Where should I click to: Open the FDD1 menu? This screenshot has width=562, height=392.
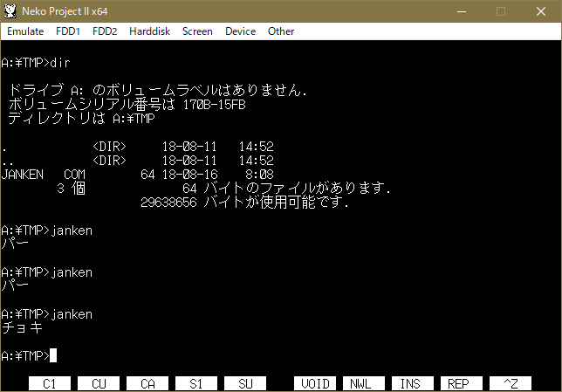[67, 31]
